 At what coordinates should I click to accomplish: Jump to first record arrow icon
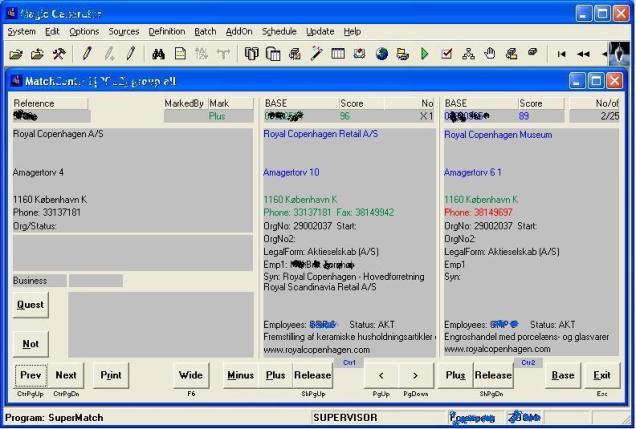point(561,54)
